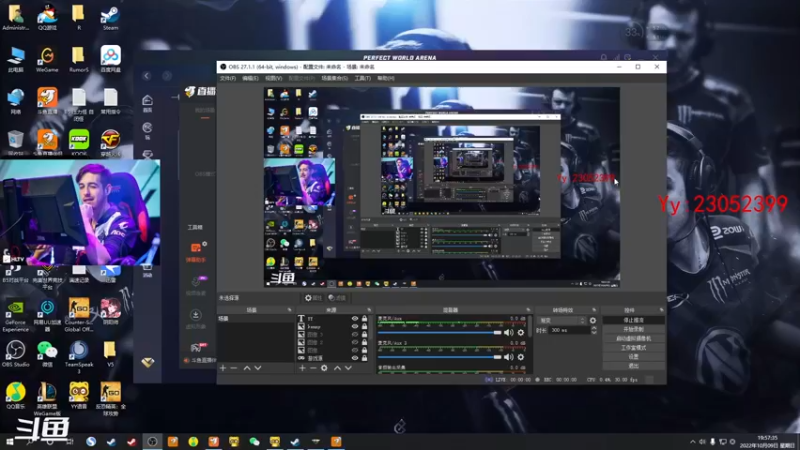Show hidden 图像 2 source
The height and width of the screenshot is (450, 800).
[x=355, y=342]
